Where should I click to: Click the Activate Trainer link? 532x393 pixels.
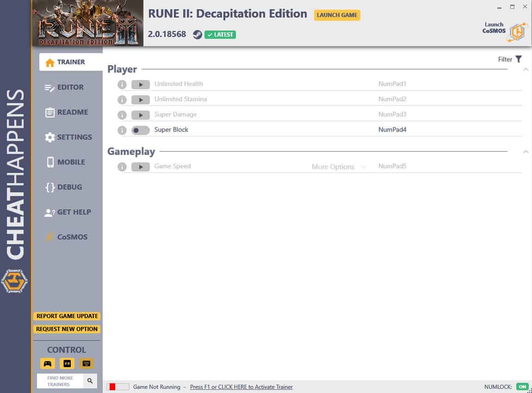241,387
